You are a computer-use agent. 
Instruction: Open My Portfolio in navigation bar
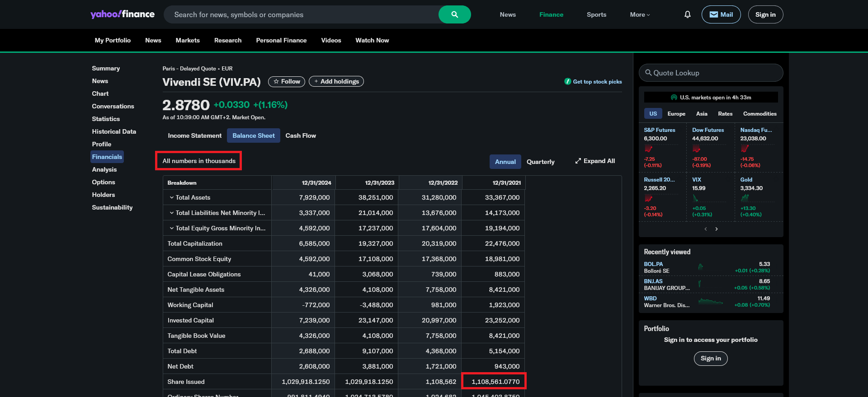click(x=113, y=40)
